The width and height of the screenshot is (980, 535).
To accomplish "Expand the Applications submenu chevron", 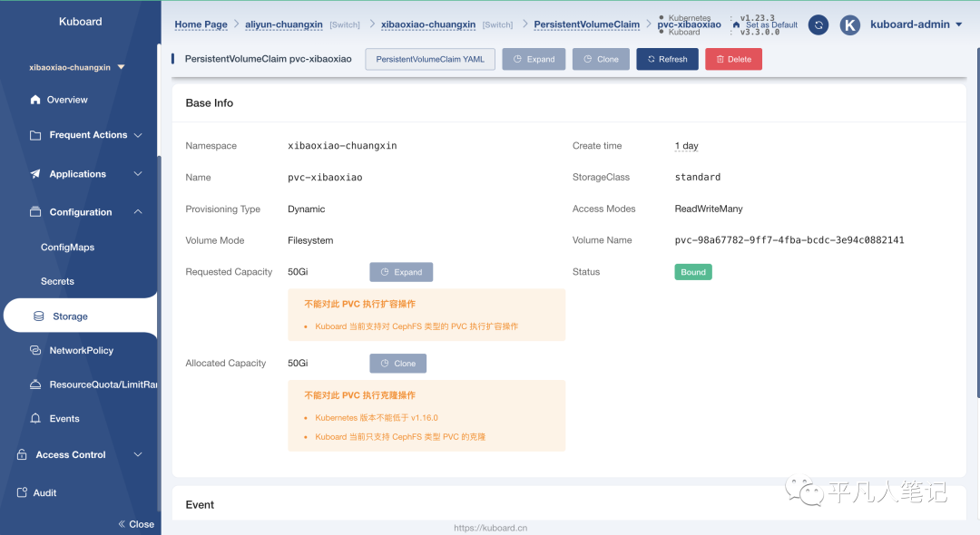I will point(138,173).
